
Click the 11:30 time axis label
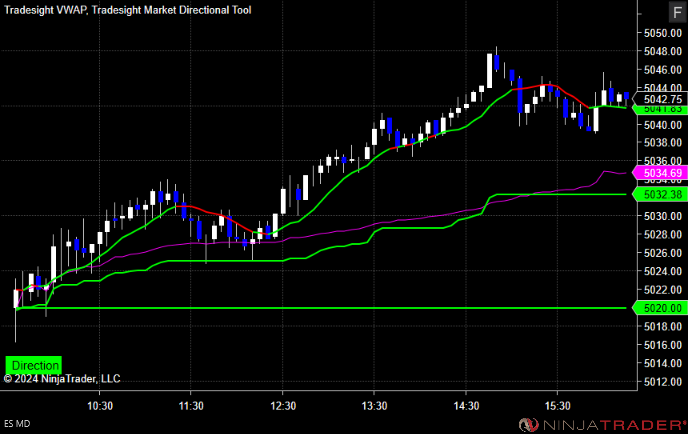[x=191, y=406]
